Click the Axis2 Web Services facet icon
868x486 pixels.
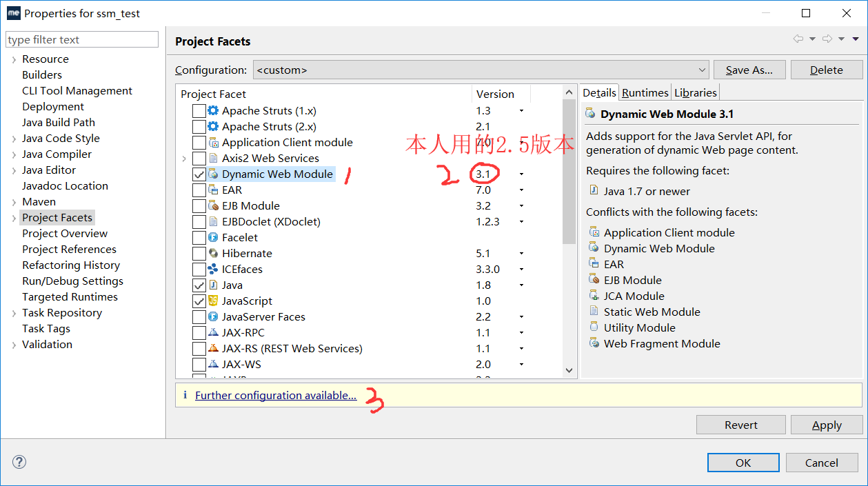[213, 158]
